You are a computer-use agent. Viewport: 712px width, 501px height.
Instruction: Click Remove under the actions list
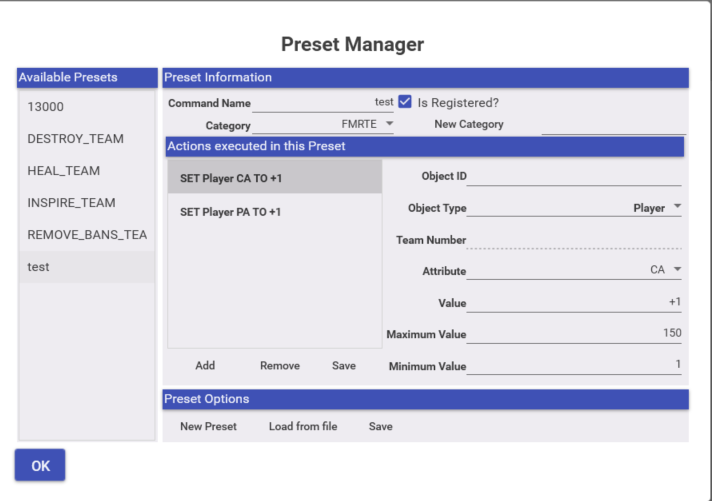tap(280, 366)
